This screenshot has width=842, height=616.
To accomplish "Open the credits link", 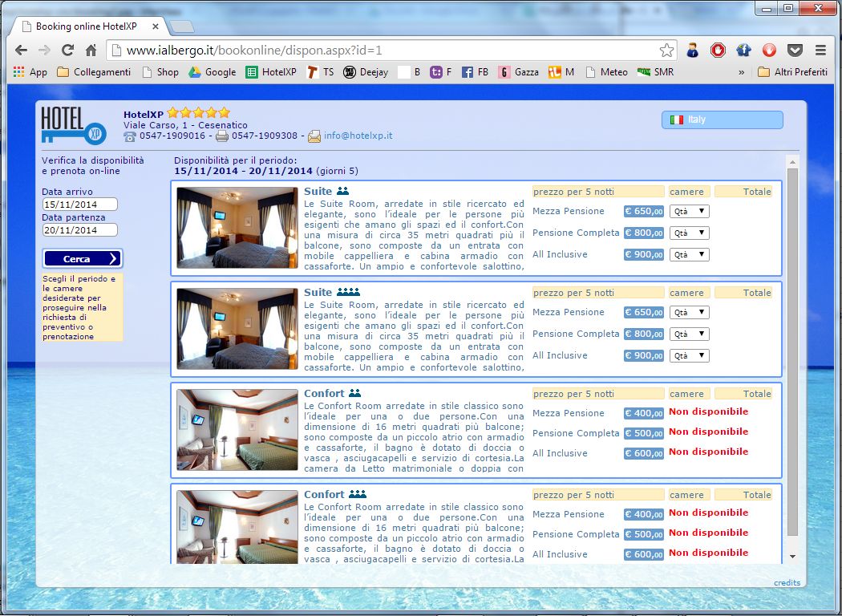I will pos(787,582).
